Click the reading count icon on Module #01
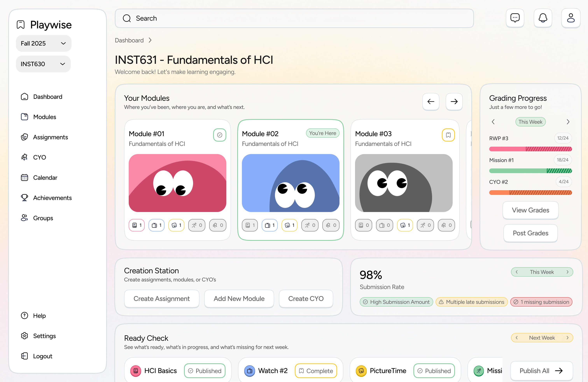This screenshot has height=382, width=588. click(x=136, y=225)
